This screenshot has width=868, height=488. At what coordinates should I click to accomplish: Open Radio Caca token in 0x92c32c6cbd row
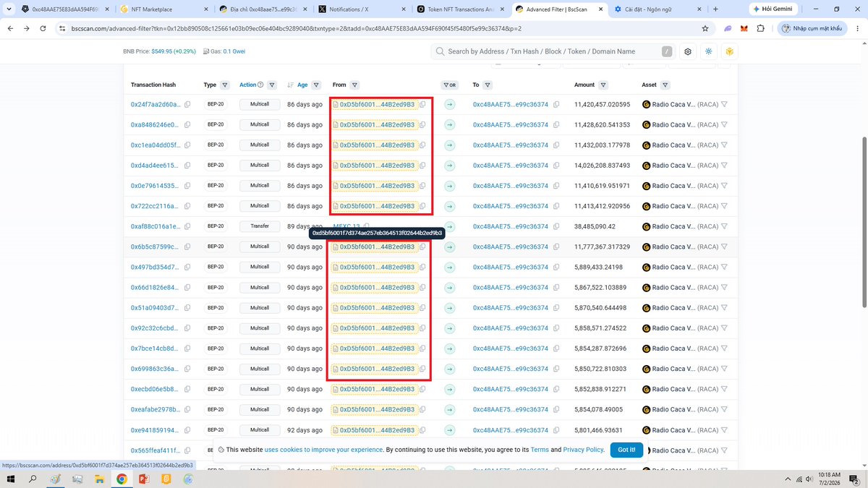(673, 328)
